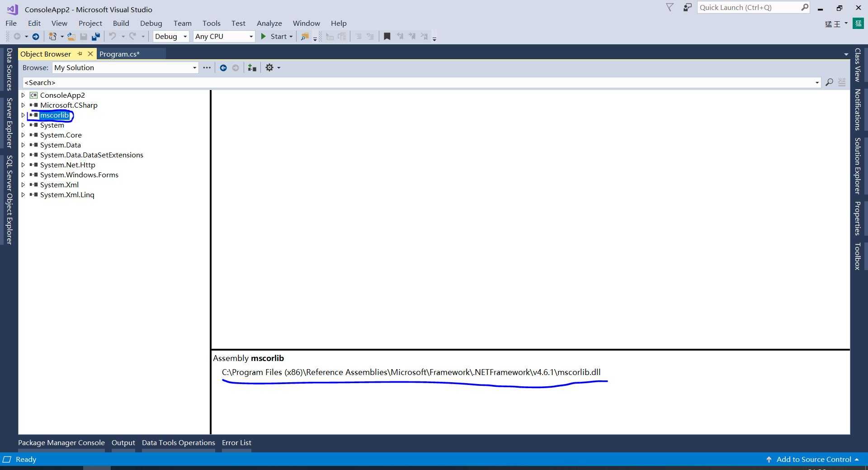Pin the Object Browser tab

80,54
